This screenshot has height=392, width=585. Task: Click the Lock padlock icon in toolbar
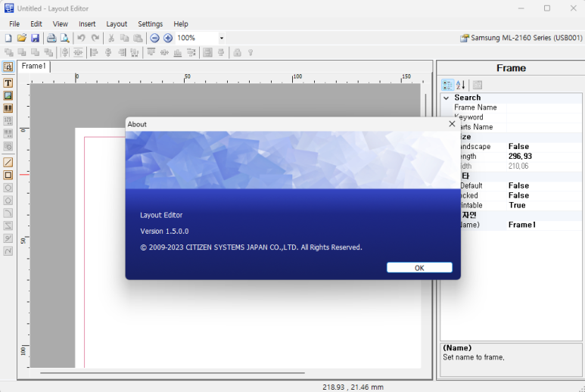237,52
